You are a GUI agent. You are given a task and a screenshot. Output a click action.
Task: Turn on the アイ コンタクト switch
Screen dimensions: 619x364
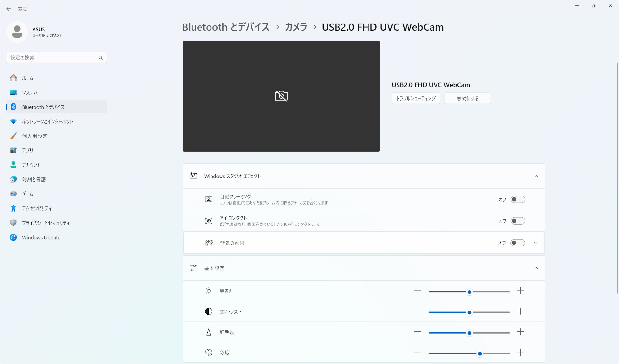(x=518, y=221)
